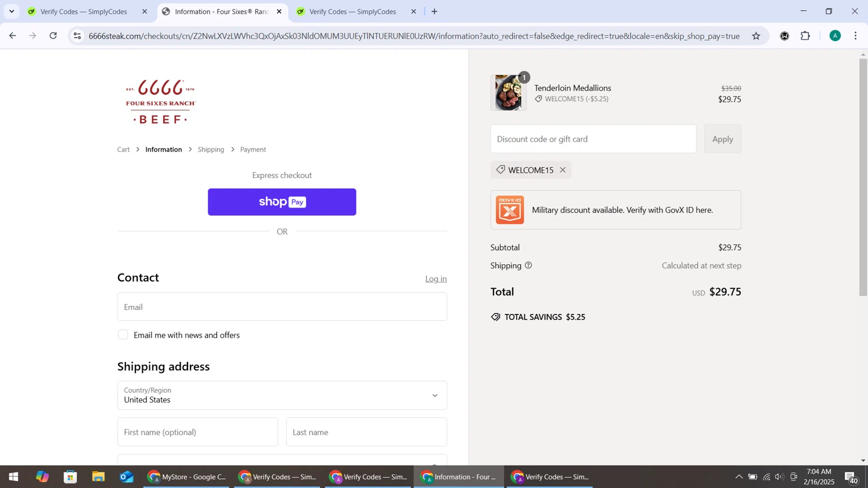Close the third Verify Codes tab

413,12
